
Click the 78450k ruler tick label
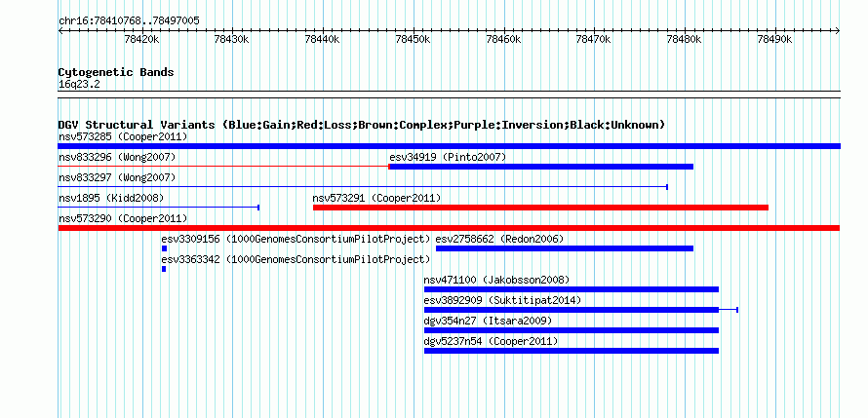[x=413, y=39]
